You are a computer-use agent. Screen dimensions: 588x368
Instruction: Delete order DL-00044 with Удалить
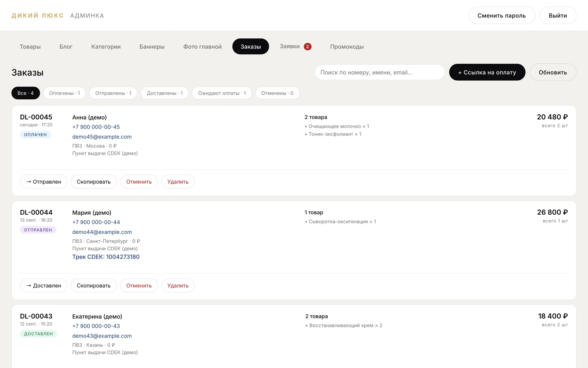pyautogui.click(x=178, y=286)
